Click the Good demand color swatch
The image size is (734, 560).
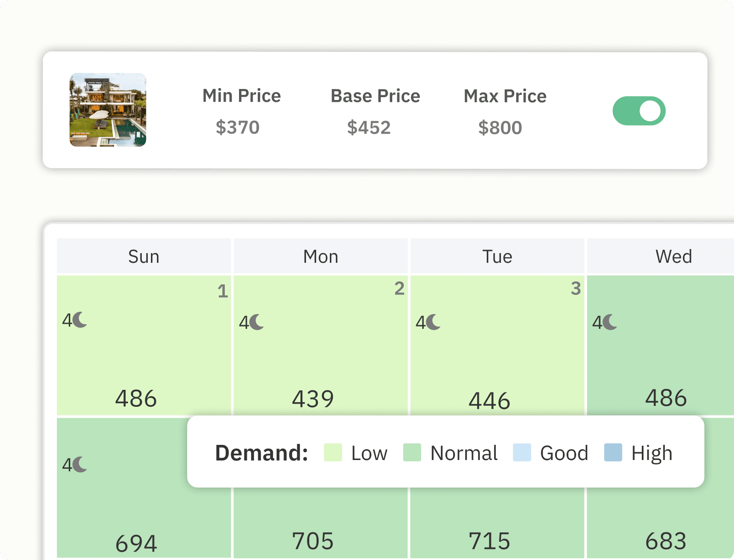[522, 453]
